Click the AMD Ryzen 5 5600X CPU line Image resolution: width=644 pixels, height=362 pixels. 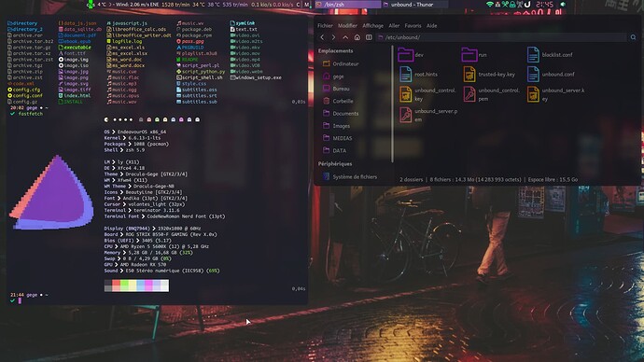click(x=157, y=246)
